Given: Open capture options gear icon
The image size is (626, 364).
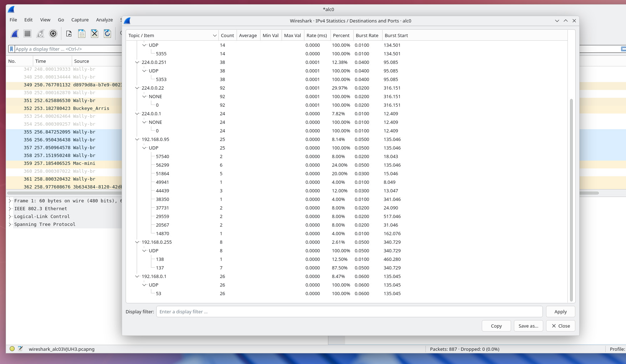Looking at the screenshot, I should tap(53, 34).
